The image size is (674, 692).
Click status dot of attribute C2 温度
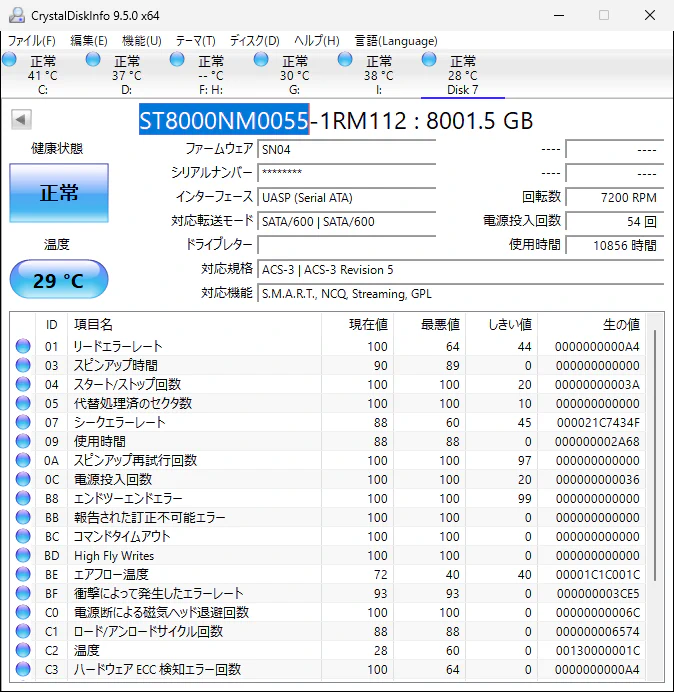[23, 650]
